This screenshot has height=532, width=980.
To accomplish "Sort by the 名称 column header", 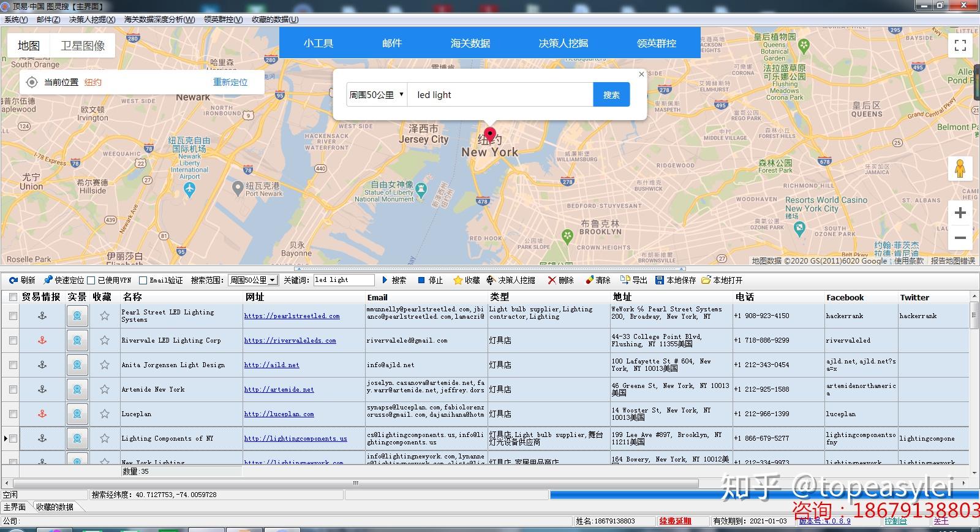I will pos(181,297).
